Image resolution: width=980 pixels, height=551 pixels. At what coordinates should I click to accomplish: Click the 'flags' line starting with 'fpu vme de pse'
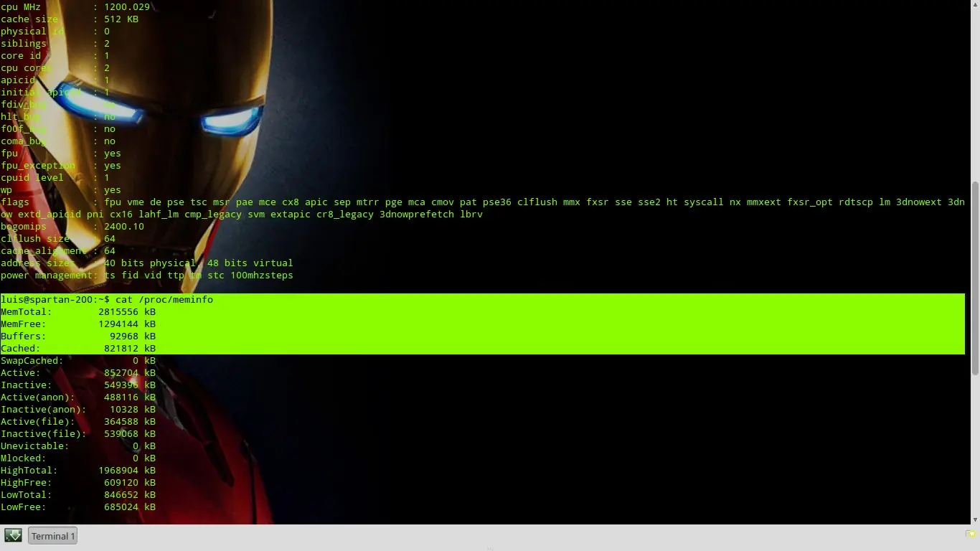483,202
